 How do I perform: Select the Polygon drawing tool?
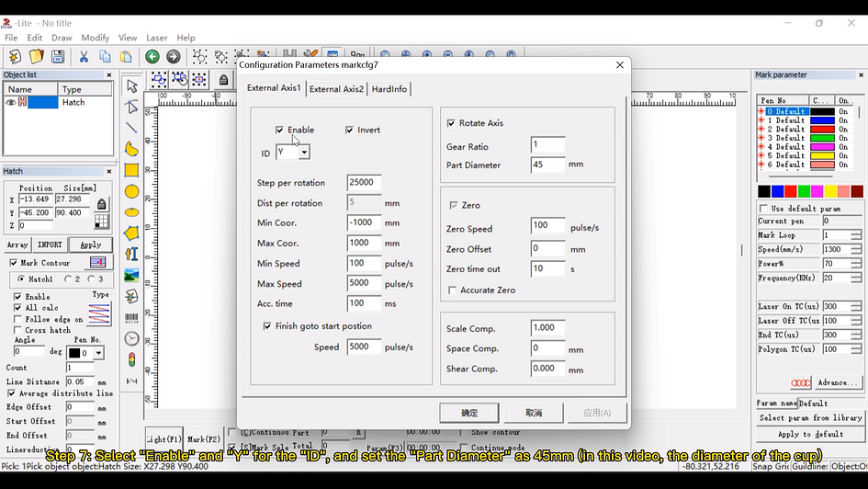point(131,233)
